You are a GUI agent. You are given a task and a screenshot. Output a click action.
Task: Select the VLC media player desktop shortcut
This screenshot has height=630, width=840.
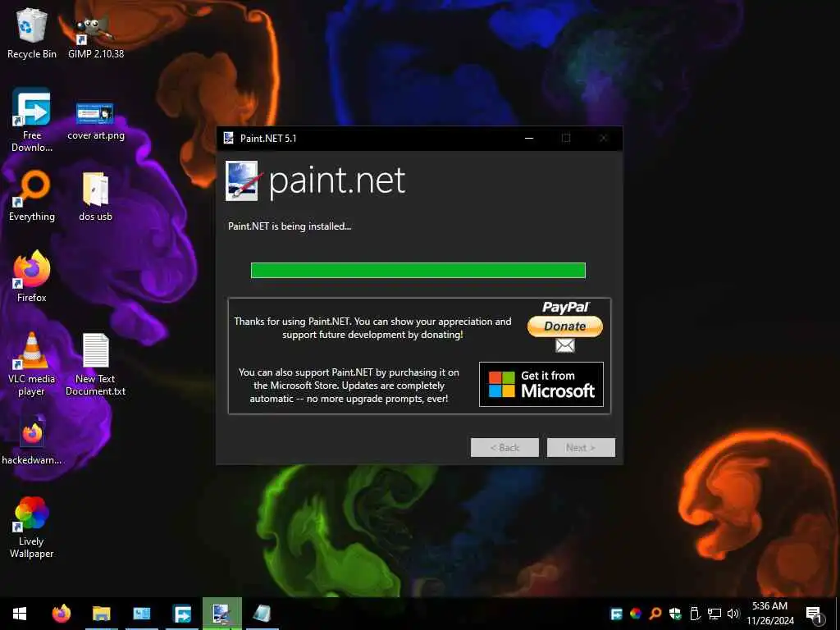(32, 364)
